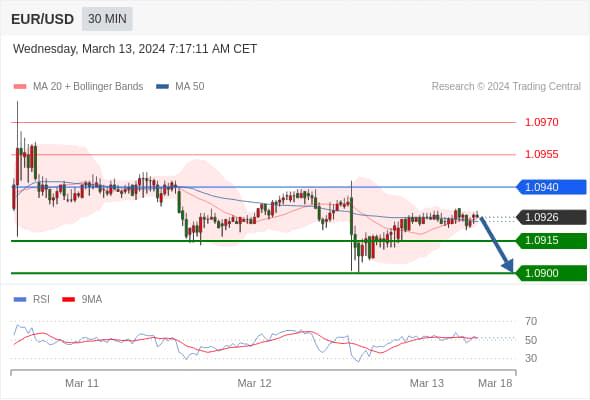Toggle the MA 50 legend entry

[x=180, y=87]
